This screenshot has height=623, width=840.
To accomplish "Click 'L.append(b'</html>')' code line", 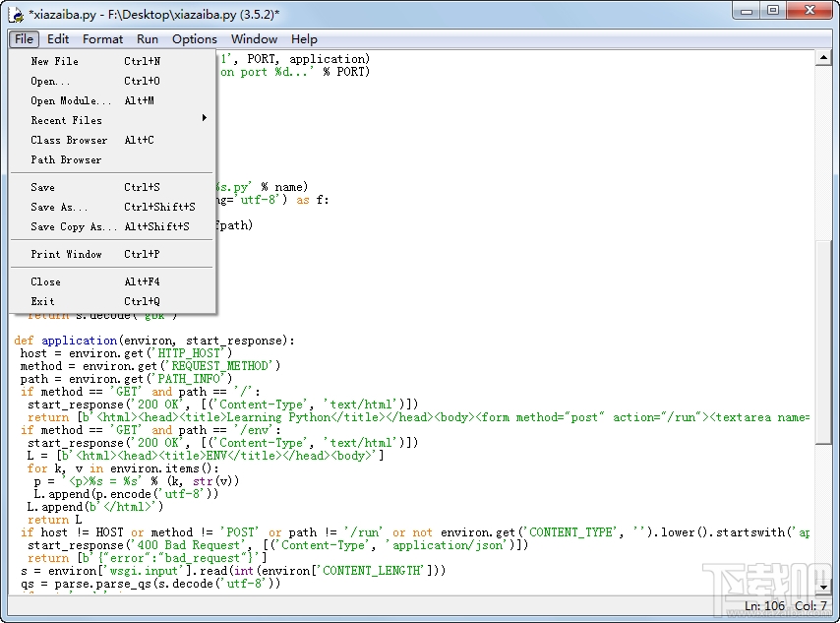I will pos(95,507).
